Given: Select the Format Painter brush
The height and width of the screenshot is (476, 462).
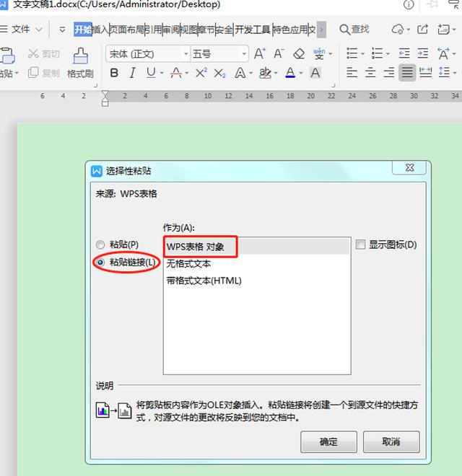Looking at the screenshot, I should (x=81, y=63).
